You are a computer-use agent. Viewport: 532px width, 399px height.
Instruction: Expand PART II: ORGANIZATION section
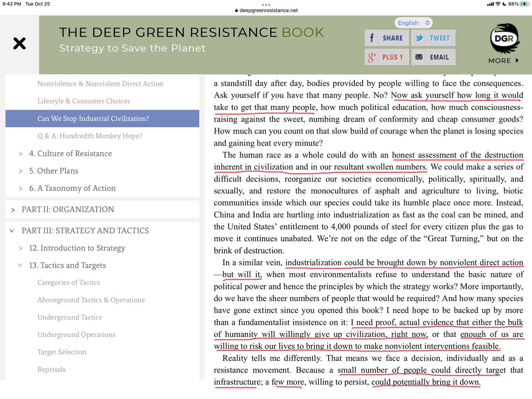[x=13, y=209]
